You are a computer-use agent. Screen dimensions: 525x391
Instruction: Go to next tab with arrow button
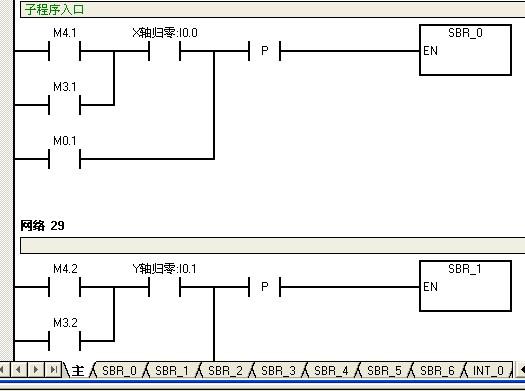coord(36,370)
